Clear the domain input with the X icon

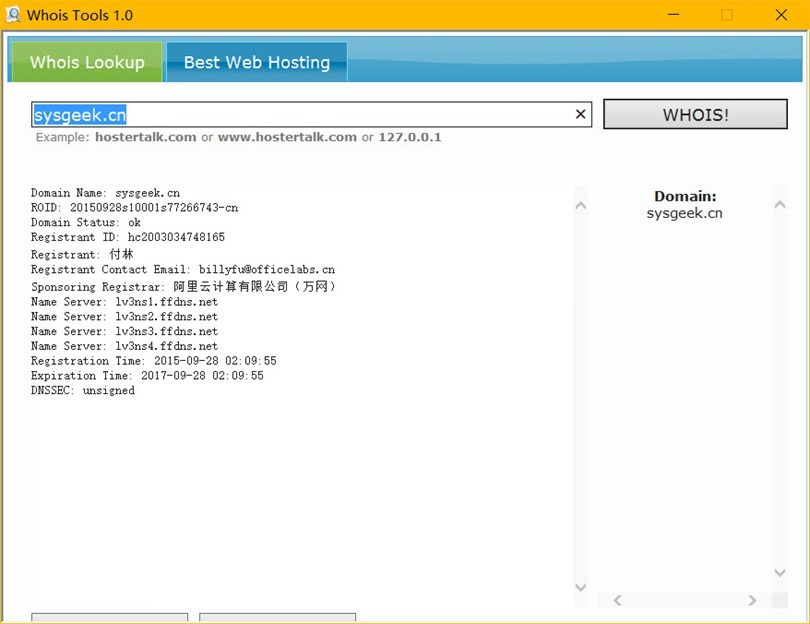[x=580, y=115]
